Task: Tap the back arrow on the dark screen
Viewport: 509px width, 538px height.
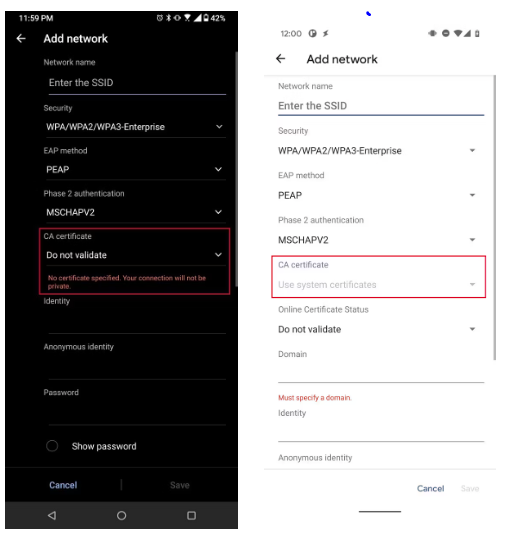Action: click(21, 38)
